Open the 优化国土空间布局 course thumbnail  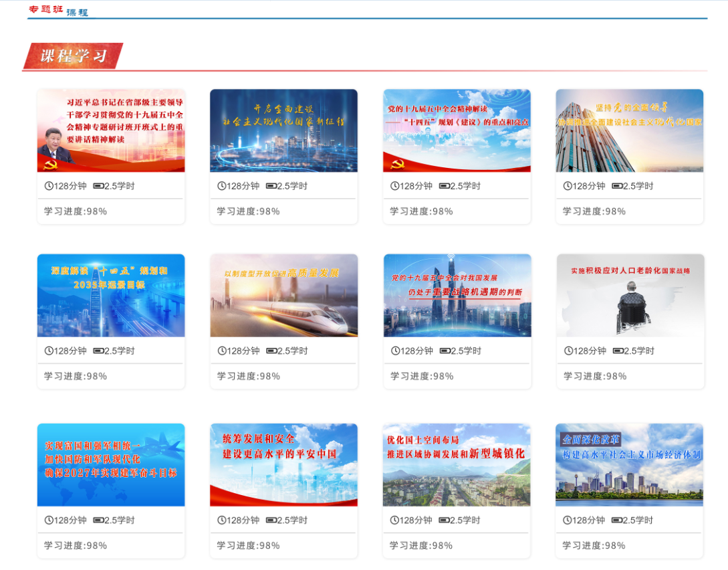[x=457, y=464]
